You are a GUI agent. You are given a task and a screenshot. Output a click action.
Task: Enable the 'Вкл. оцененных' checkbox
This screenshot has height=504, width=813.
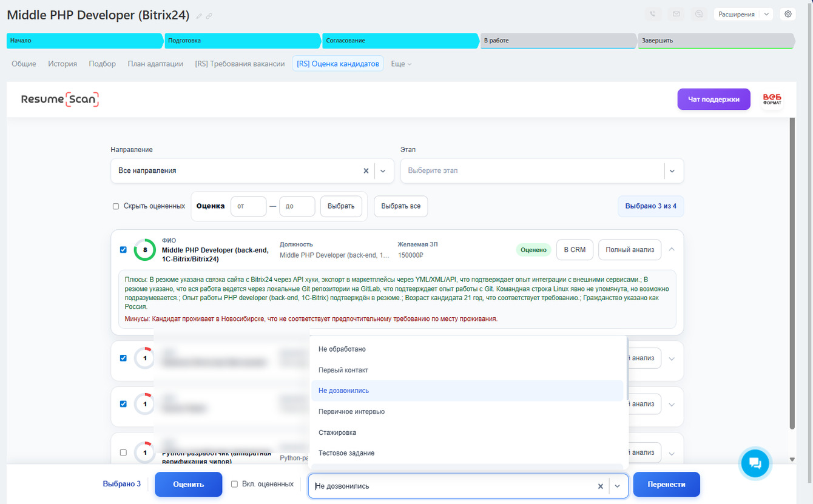click(234, 484)
